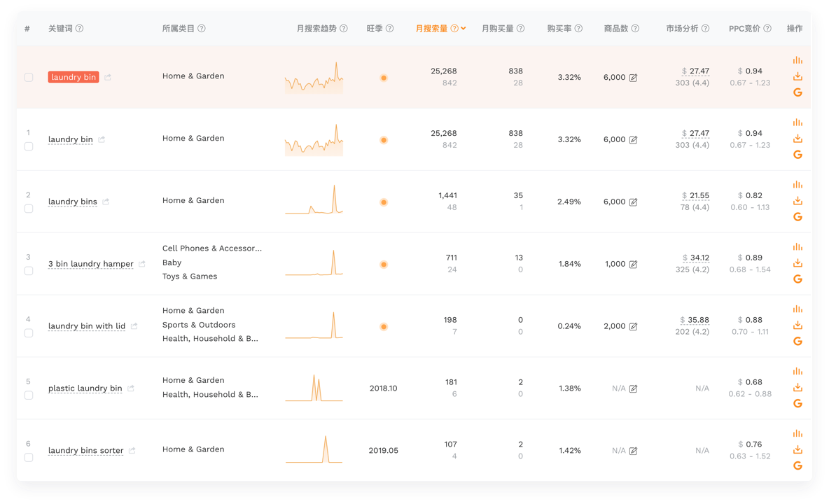The width and height of the screenshot is (829, 504).
Task: Tick checkbox in highlighted laundry bin row
Action: click(x=29, y=77)
